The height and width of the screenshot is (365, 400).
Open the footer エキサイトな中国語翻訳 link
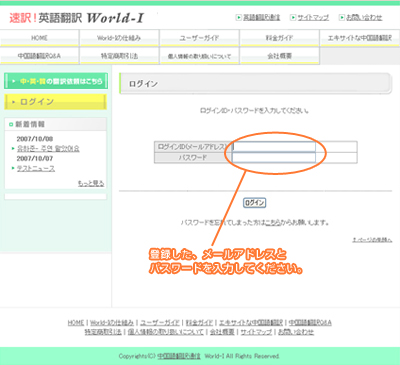pyautogui.click(x=251, y=322)
